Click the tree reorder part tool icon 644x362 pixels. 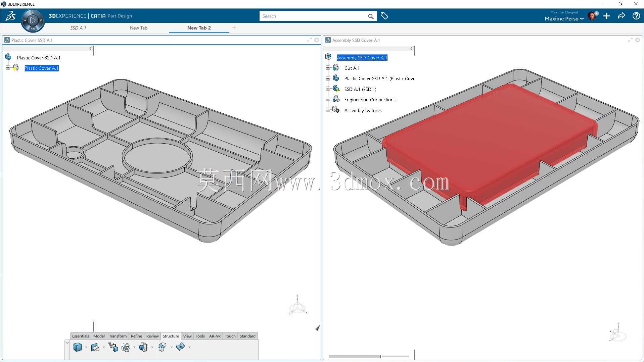113,347
